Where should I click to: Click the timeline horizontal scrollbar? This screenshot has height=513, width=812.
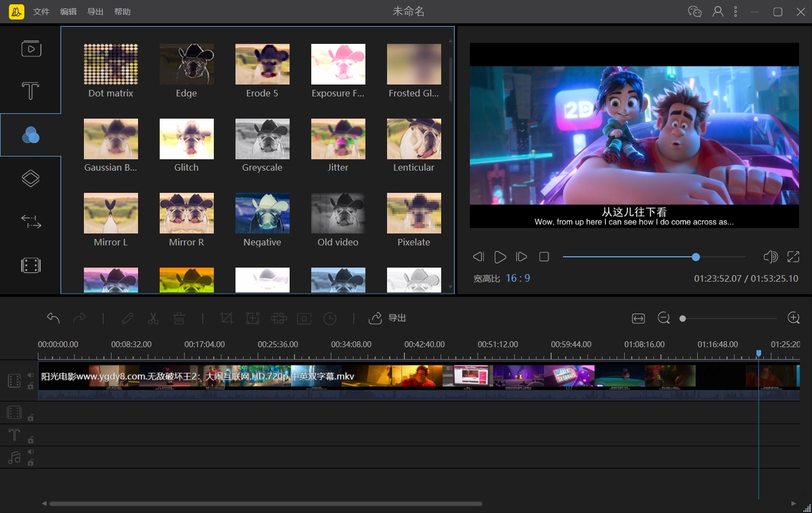[x=265, y=504]
